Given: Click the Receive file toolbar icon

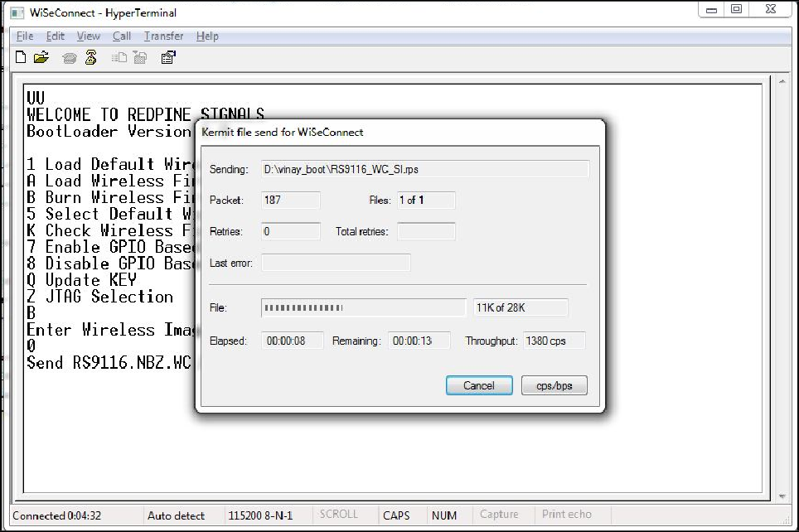Looking at the screenshot, I should pyautogui.click(x=139, y=57).
